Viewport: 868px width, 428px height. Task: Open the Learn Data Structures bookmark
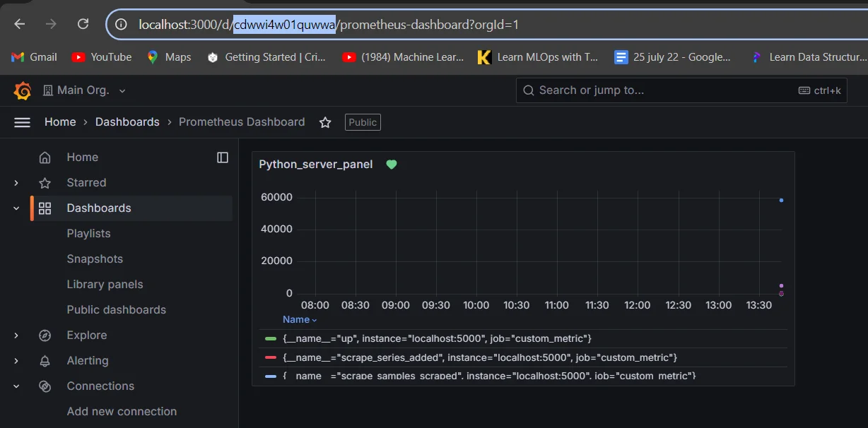tap(808, 57)
